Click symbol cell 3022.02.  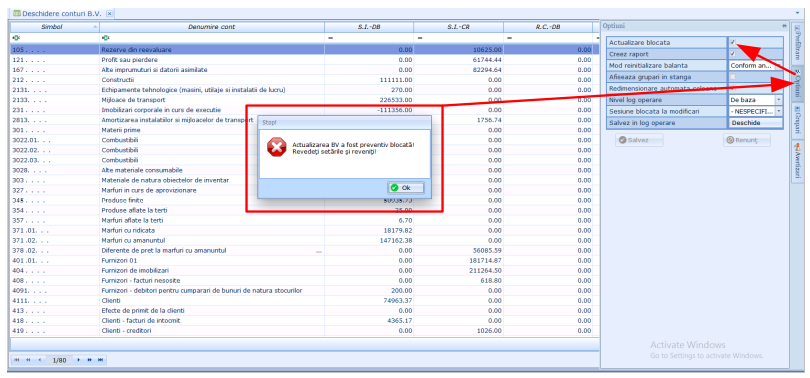(55, 150)
